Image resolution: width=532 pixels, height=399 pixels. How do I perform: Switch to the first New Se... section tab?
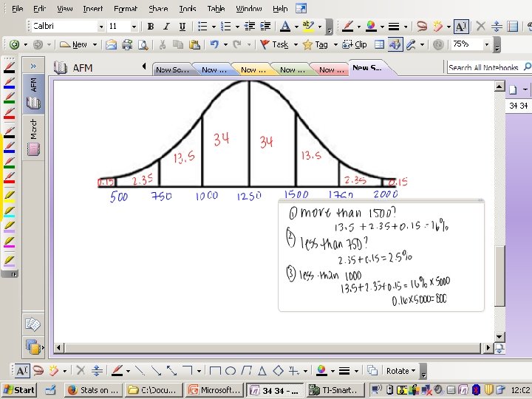click(x=172, y=69)
